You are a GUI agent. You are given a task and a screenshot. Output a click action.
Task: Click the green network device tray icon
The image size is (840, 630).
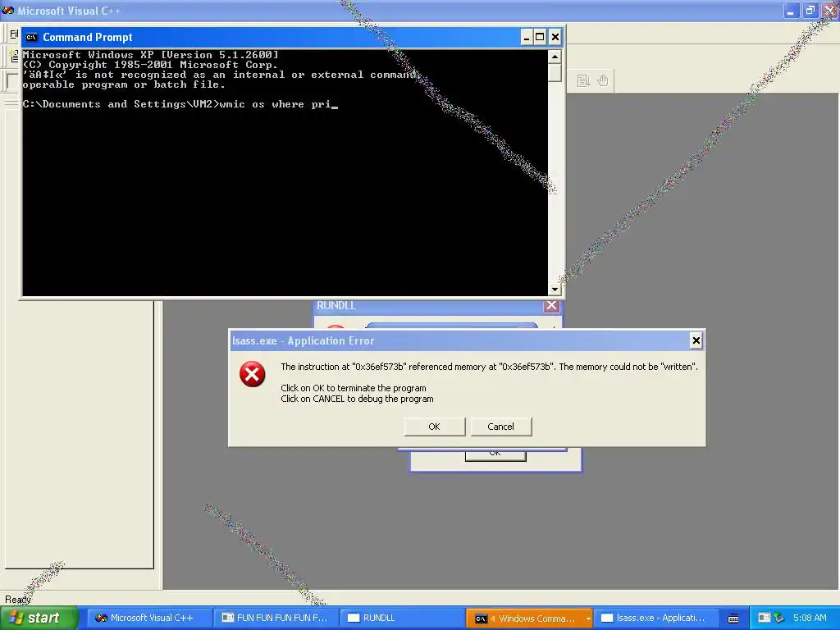point(779,618)
